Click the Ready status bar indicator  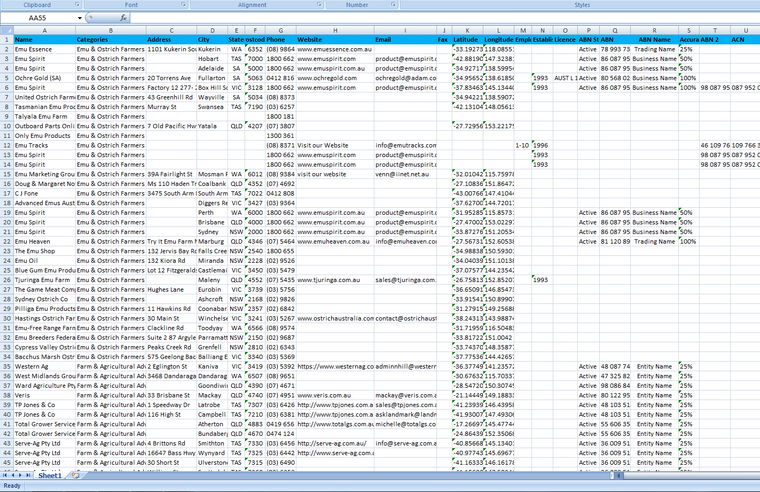coord(12,486)
